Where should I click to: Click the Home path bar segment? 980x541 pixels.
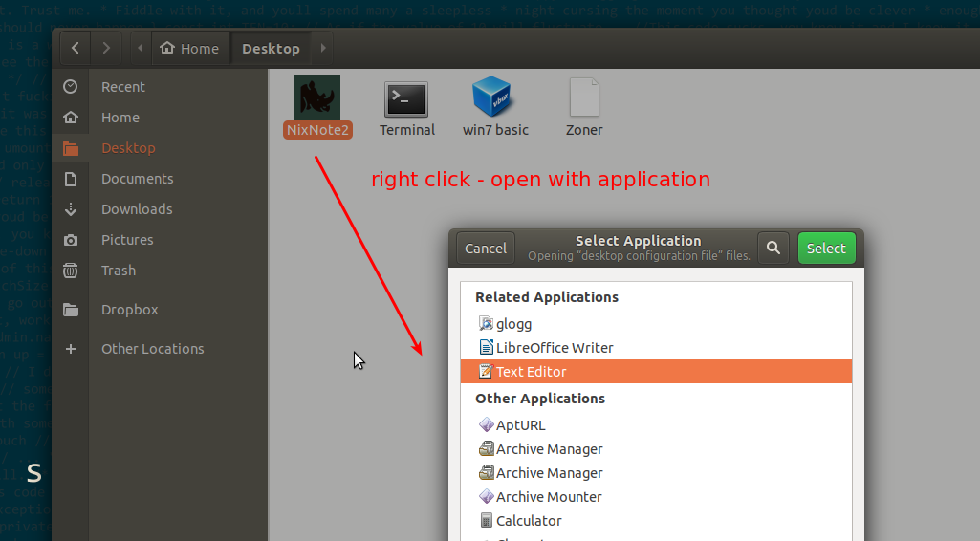189,48
